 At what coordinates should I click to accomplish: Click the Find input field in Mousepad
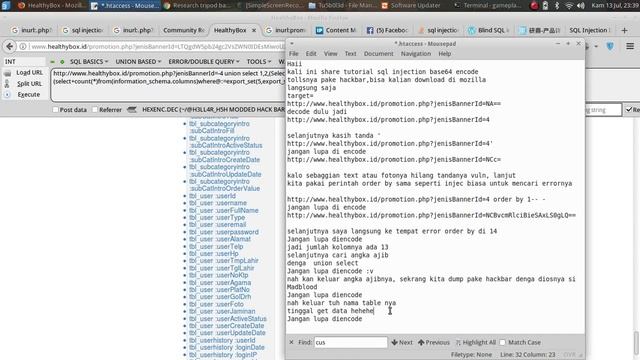[x=351, y=342]
